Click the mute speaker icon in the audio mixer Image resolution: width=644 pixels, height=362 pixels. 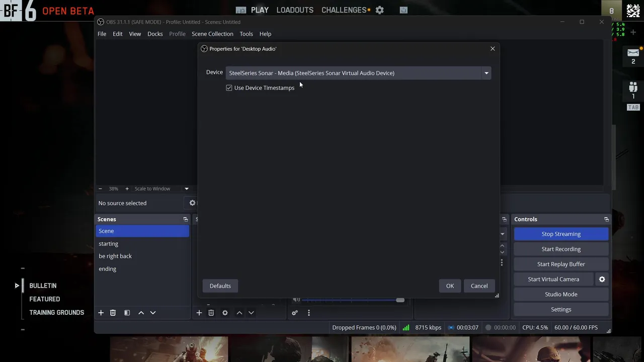click(296, 300)
